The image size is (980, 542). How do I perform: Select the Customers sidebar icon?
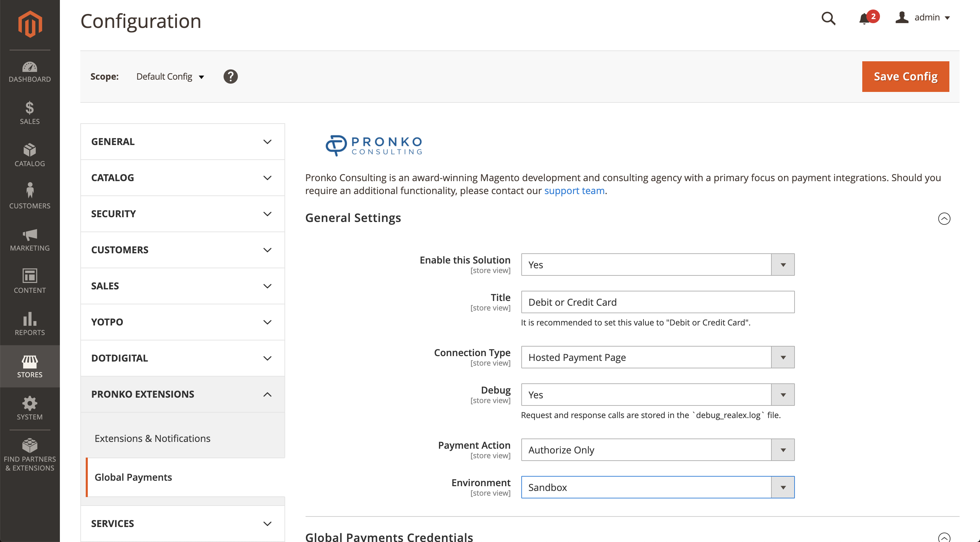tap(30, 195)
